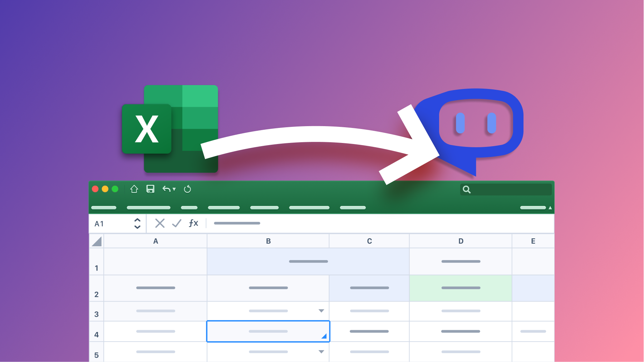Screen dimensions: 644x362
Task: Select column C header
Action: (x=369, y=241)
